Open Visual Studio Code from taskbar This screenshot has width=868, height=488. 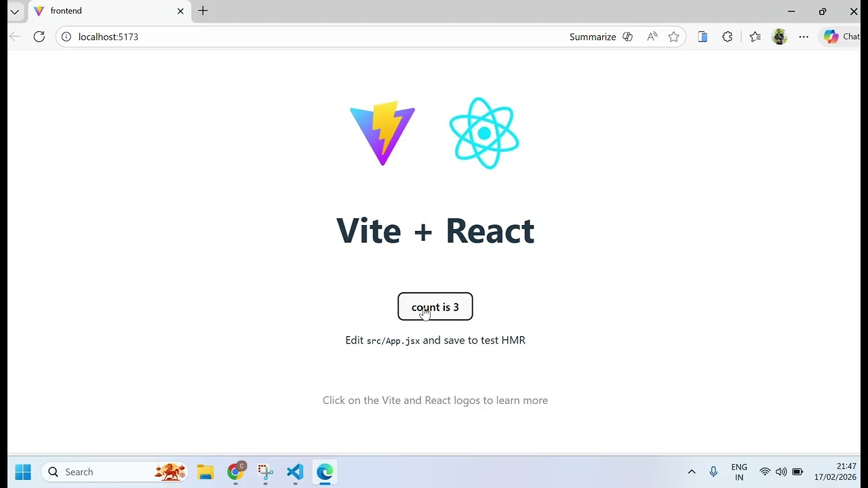pyautogui.click(x=295, y=472)
